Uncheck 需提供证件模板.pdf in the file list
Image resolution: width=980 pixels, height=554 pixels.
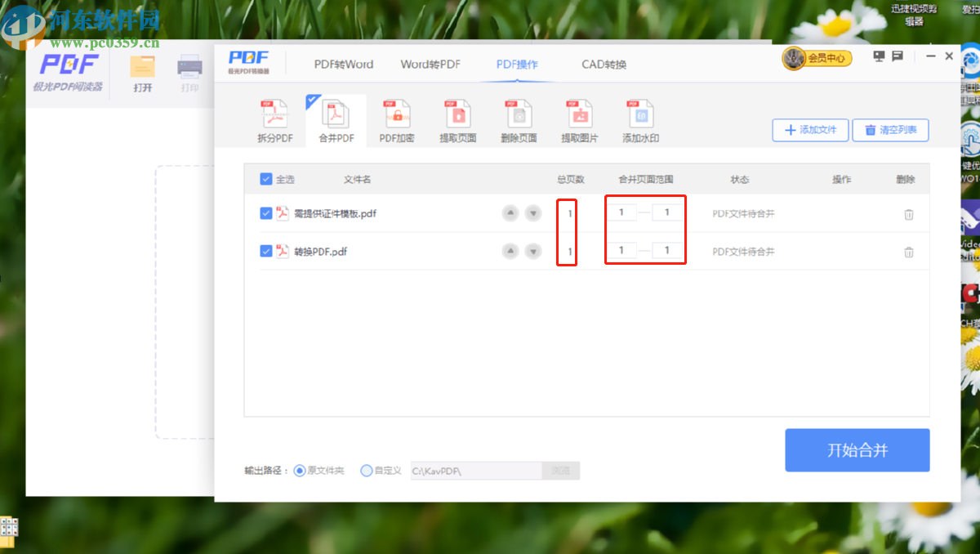(x=265, y=212)
